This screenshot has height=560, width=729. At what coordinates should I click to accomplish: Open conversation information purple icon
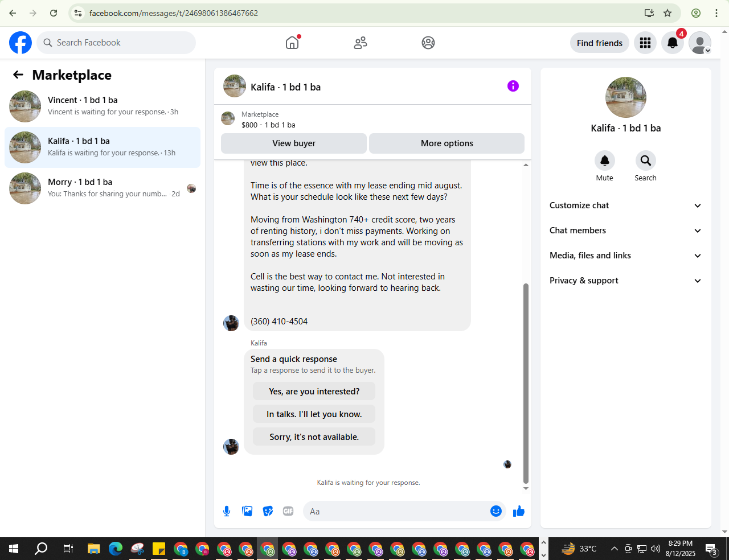pyautogui.click(x=513, y=86)
